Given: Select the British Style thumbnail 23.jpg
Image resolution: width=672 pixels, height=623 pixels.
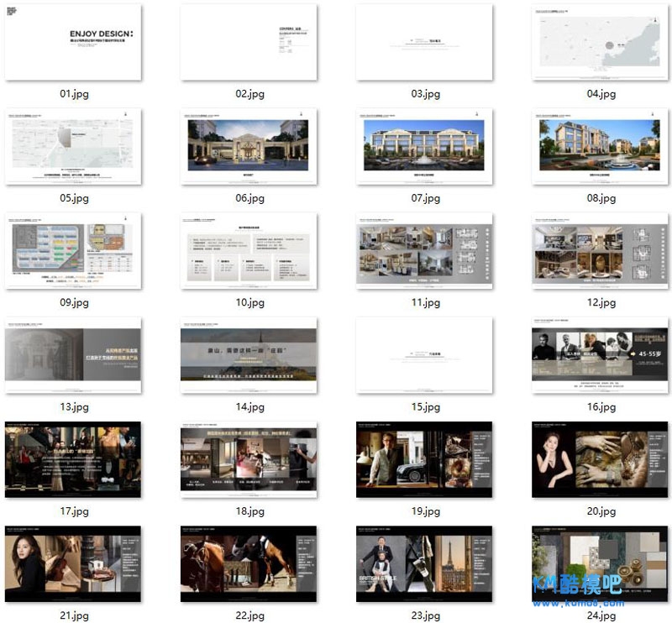Looking at the screenshot, I should click(424, 563).
